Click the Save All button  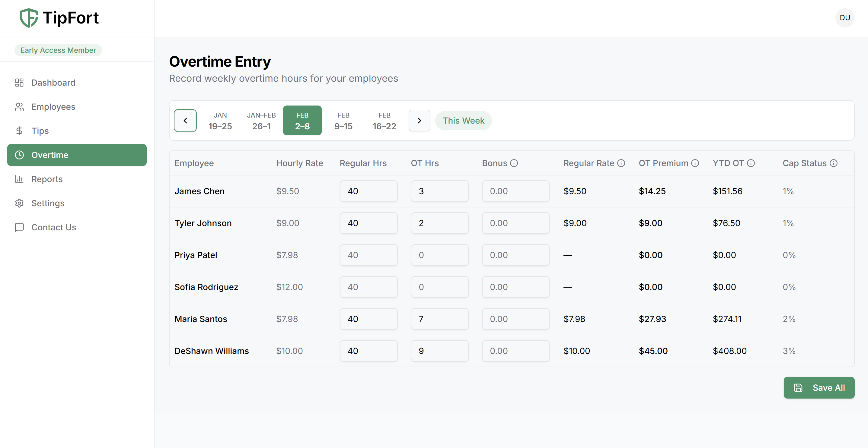[819, 387]
